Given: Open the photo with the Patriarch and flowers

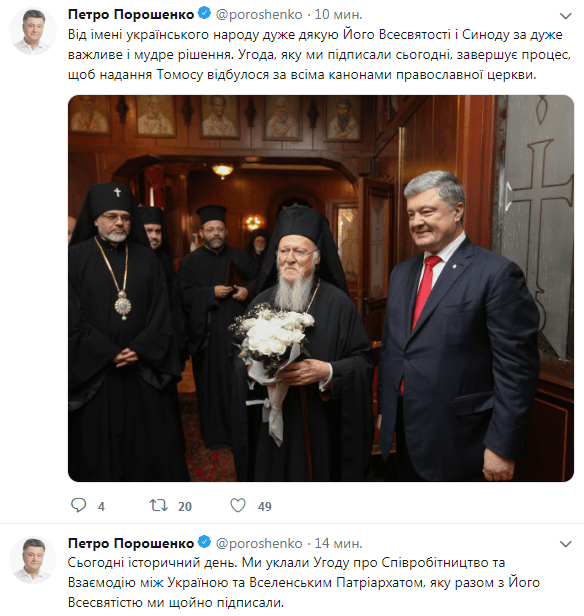Looking at the screenshot, I should tap(321, 288).
